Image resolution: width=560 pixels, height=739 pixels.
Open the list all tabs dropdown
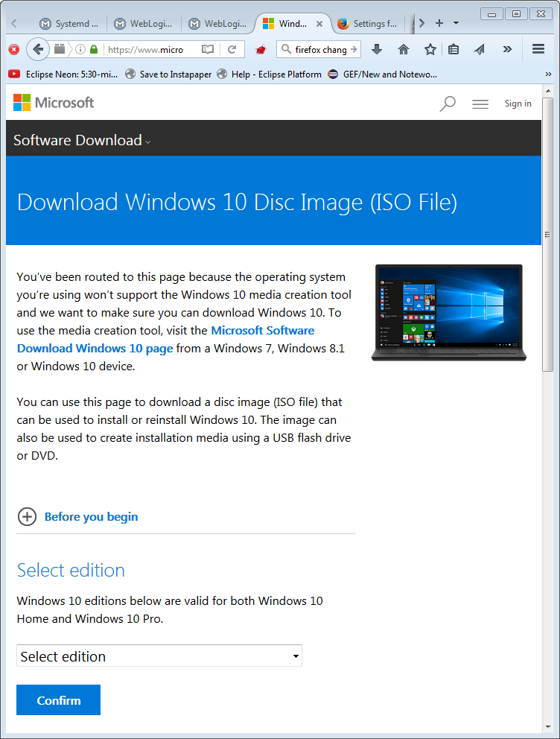tap(456, 22)
